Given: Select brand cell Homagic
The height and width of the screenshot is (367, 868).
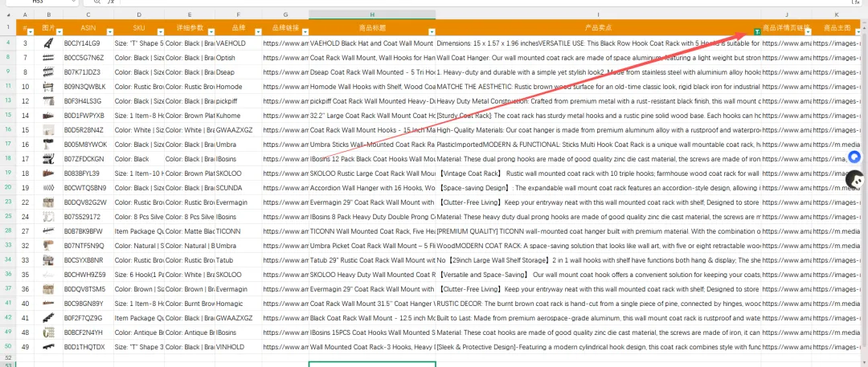Looking at the screenshot, I should [x=239, y=304].
